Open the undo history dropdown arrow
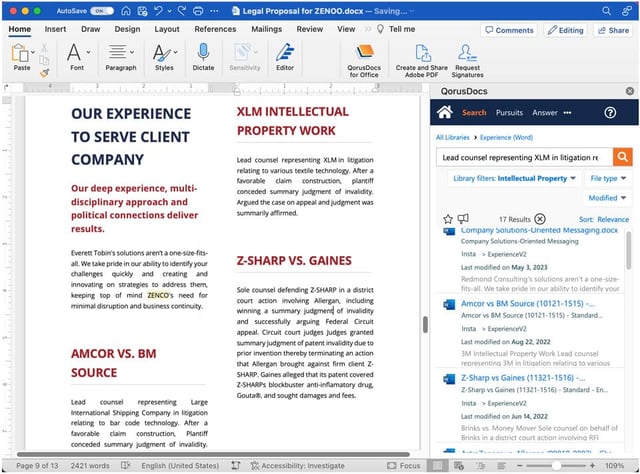The height and width of the screenshot is (474, 640). [169, 11]
